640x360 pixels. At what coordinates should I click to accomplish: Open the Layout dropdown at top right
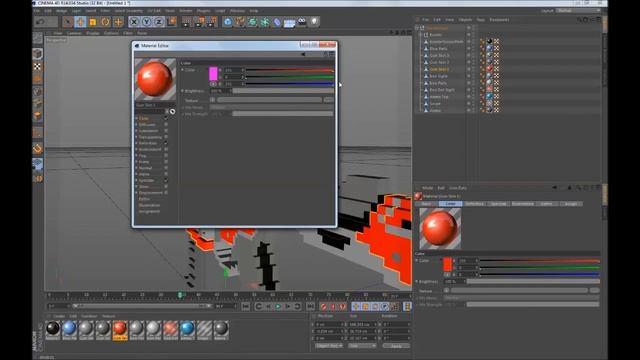coord(579,11)
